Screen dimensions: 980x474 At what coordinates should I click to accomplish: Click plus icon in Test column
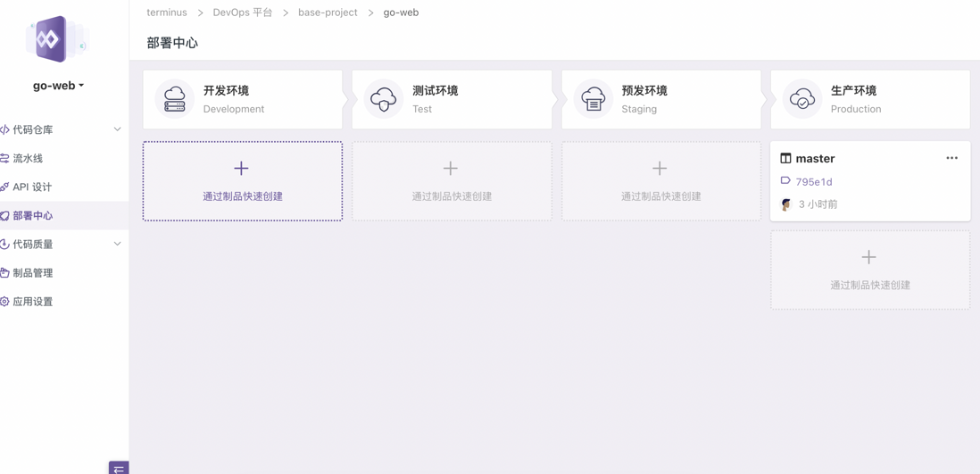pos(451,168)
